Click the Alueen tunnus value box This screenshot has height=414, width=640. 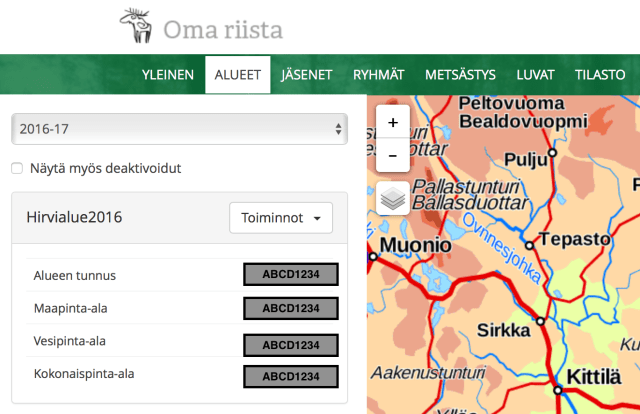click(x=291, y=274)
